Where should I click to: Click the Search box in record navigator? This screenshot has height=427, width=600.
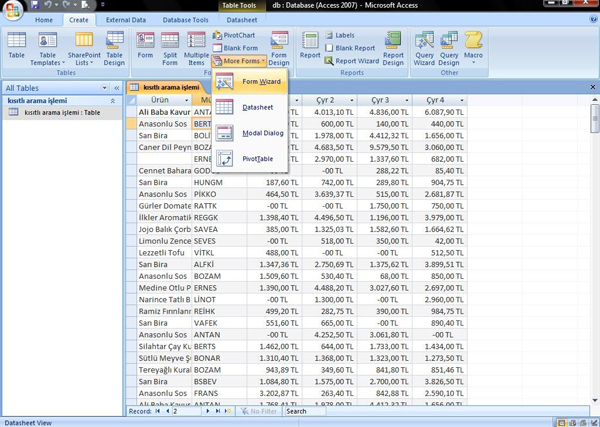pos(310,411)
